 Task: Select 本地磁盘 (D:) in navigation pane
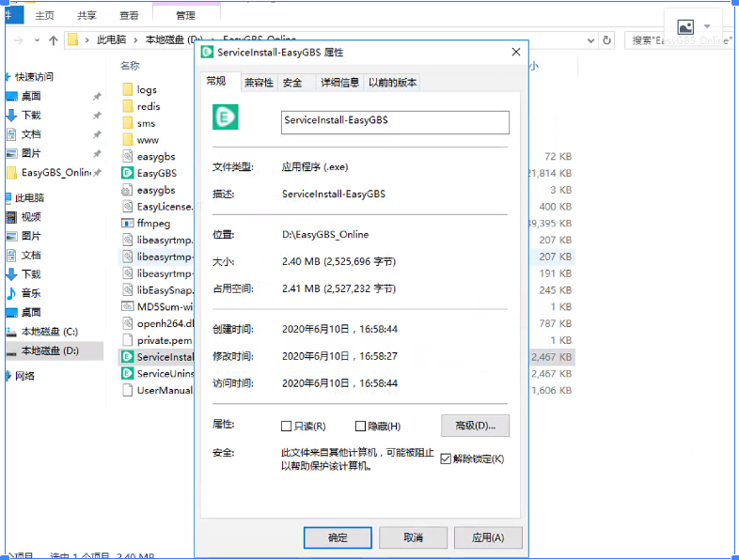coord(50,350)
